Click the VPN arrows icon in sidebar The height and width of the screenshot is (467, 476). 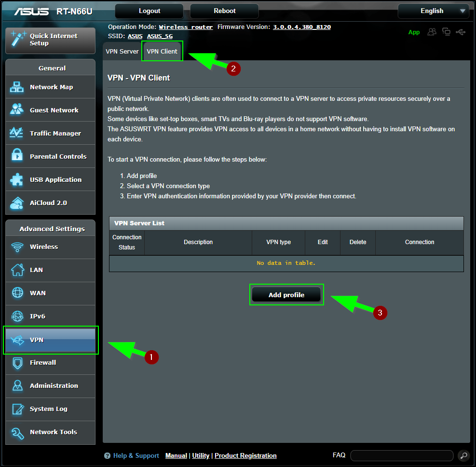[x=17, y=340]
